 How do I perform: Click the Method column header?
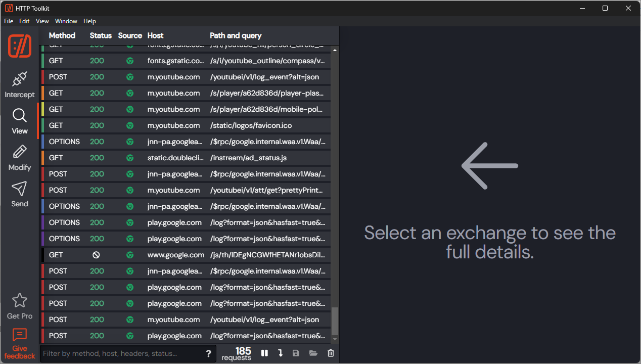(62, 35)
